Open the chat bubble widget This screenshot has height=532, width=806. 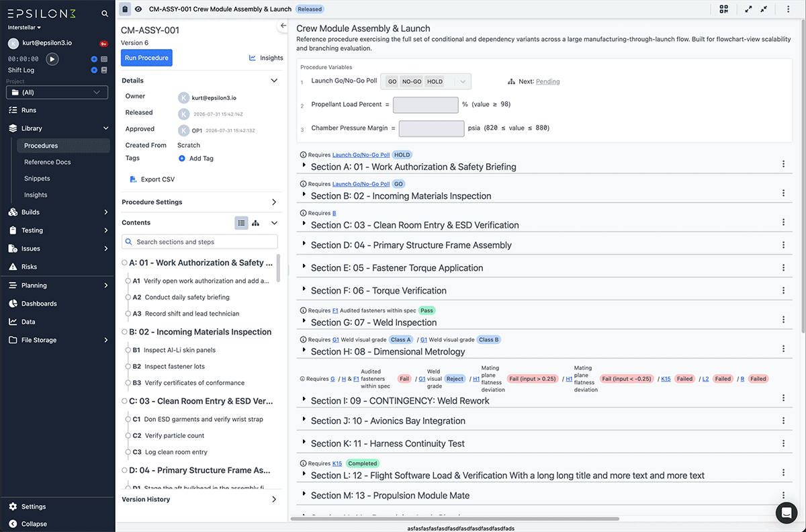coord(786,513)
